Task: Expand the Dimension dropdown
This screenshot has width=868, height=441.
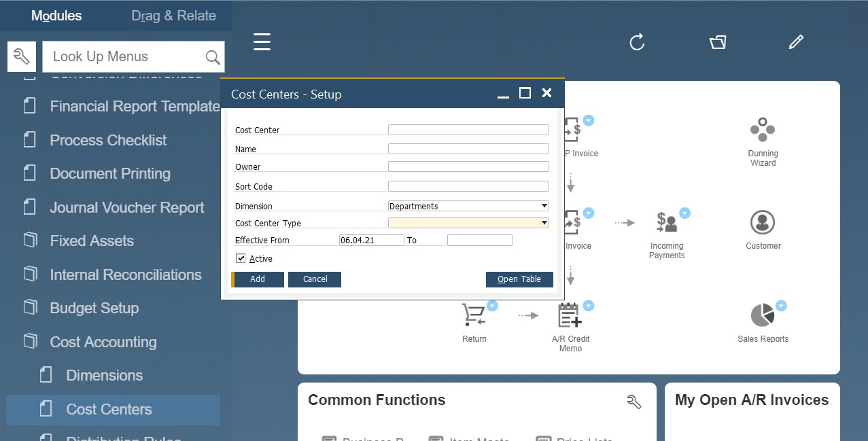Action: pos(544,206)
